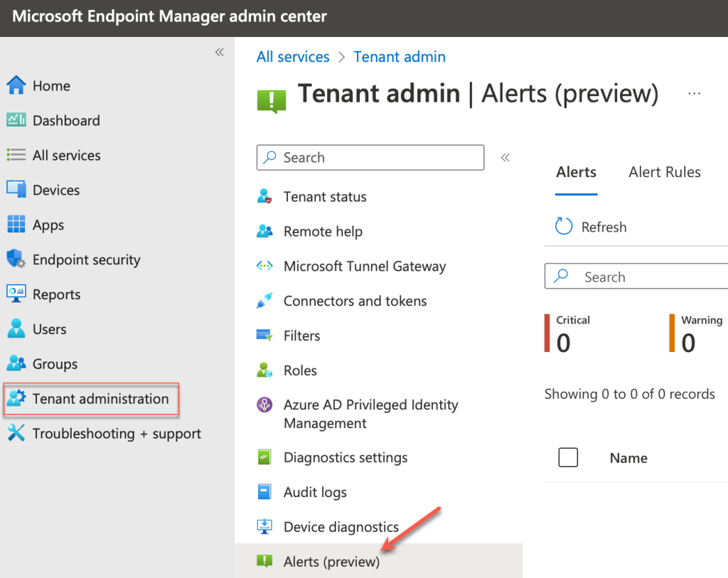728x578 pixels.
Task: Click the Diagnostics settings icon
Action: pos(264,457)
